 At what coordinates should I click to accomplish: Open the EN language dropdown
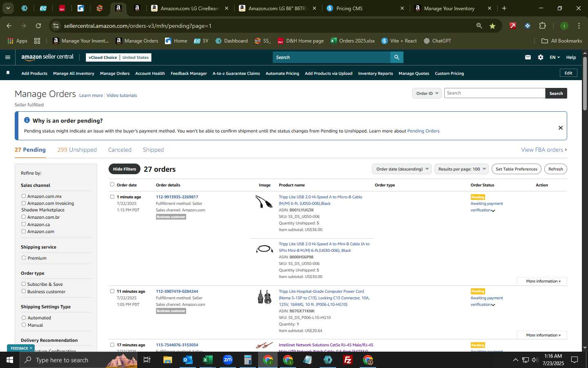[555, 57]
